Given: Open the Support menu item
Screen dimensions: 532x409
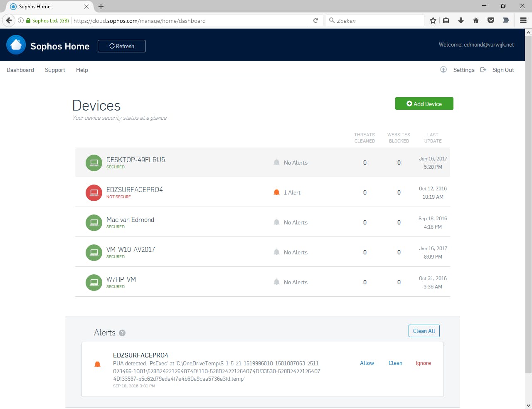Looking at the screenshot, I should (55, 70).
